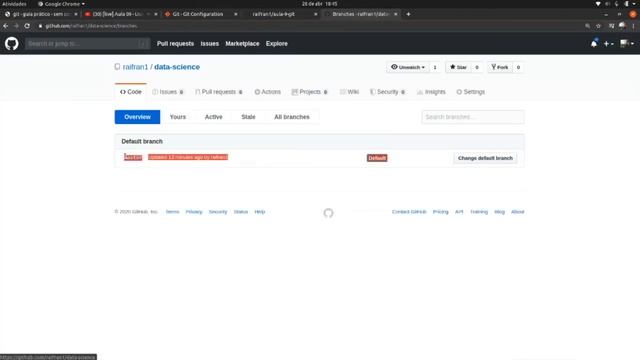Open footer Terms link

[172, 212]
